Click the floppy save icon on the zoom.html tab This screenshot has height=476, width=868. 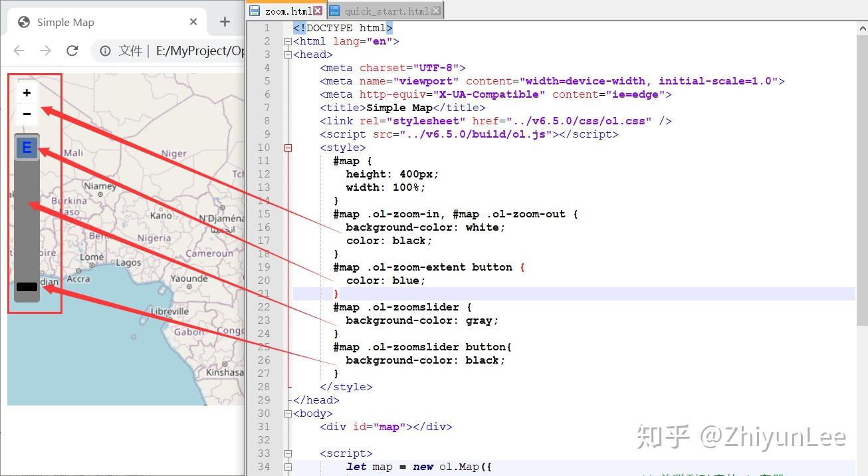[256, 11]
